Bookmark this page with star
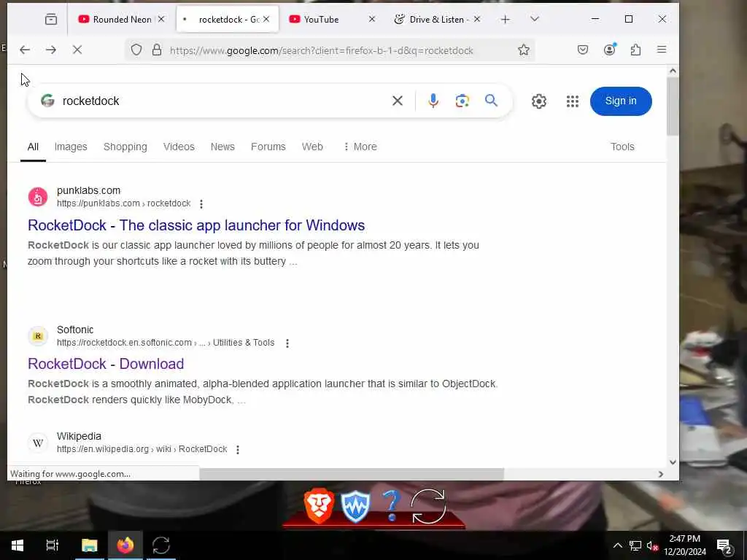 pos(524,50)
